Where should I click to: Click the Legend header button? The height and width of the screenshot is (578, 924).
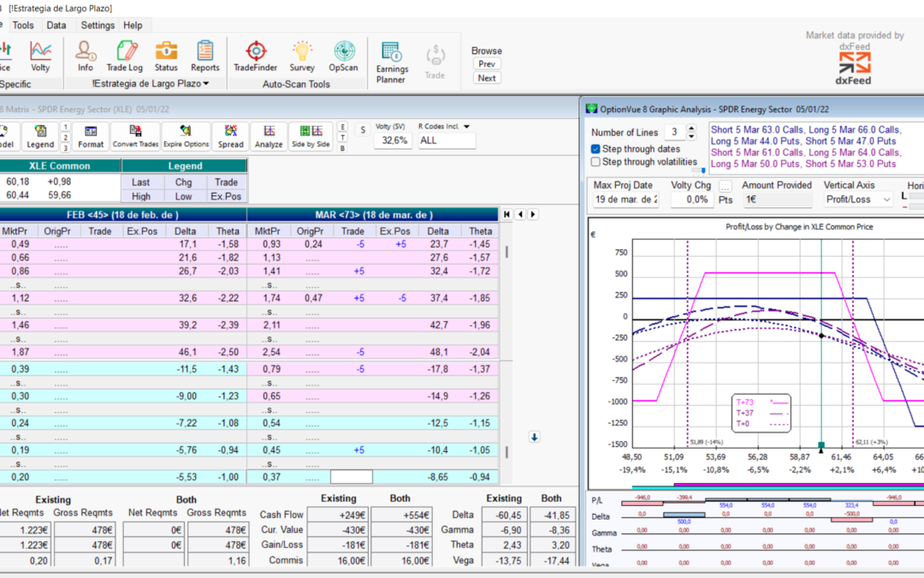(x=185, y=166)
